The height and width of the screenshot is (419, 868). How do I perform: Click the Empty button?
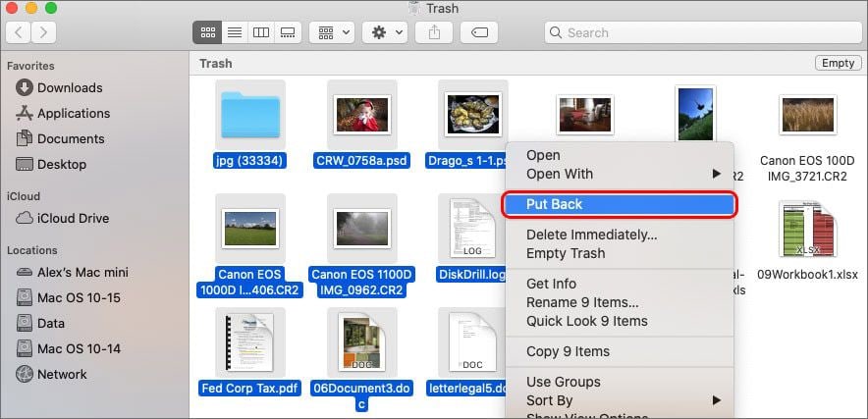point(839,63)
